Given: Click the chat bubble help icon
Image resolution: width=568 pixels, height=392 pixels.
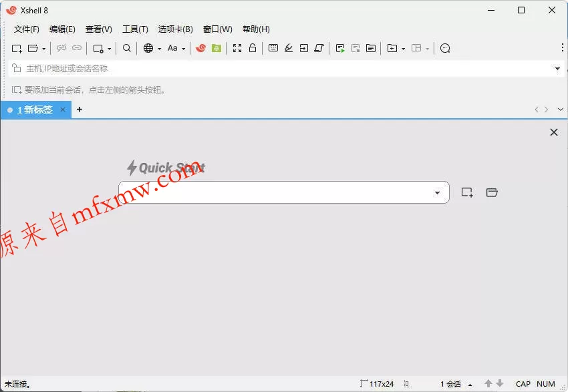Looking at the screenshot, I should tap(445, 48).
